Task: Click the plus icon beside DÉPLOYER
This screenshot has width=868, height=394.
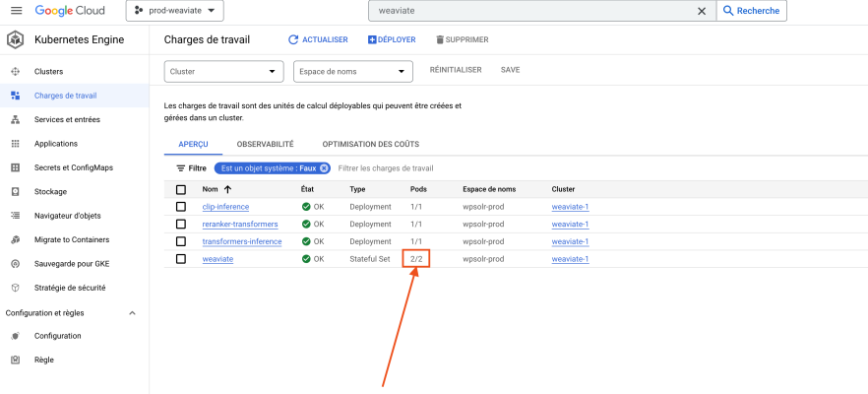Action: coord(372,40)
